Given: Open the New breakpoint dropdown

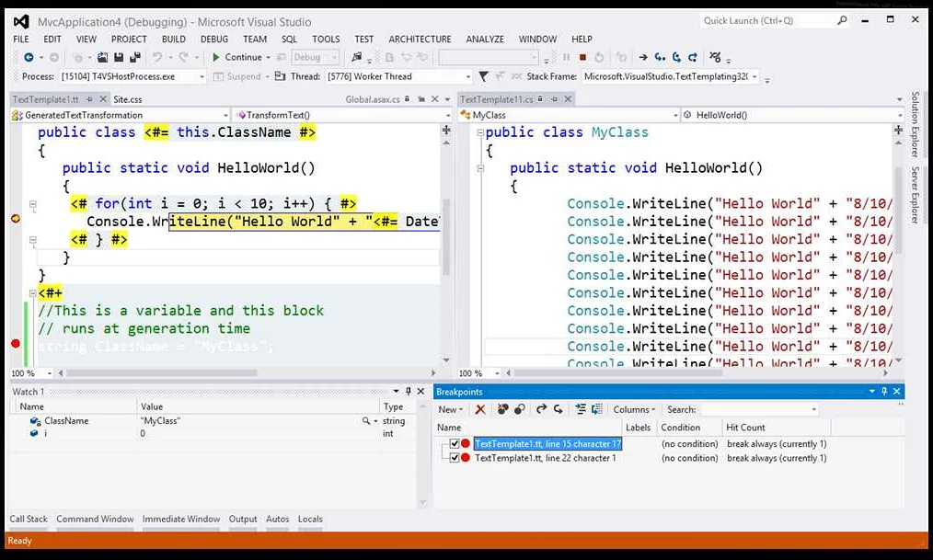Looking at the screenshot, I should tap(451, 409).
